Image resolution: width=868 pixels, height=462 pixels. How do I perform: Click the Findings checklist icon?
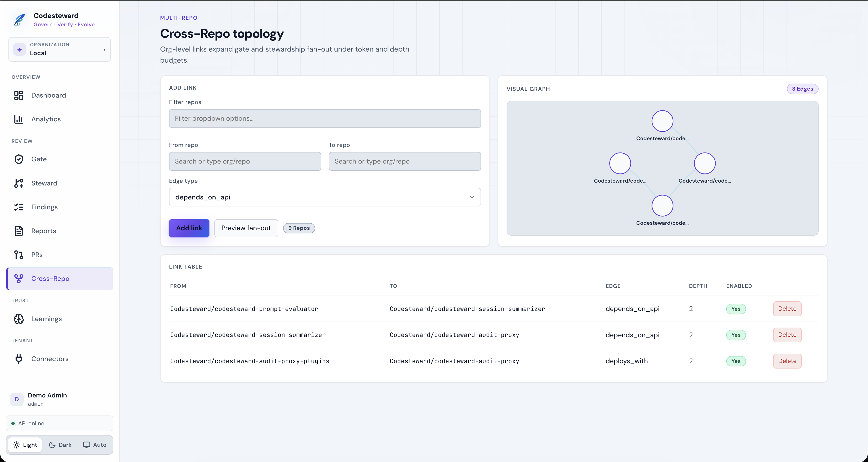pos(19,207)
